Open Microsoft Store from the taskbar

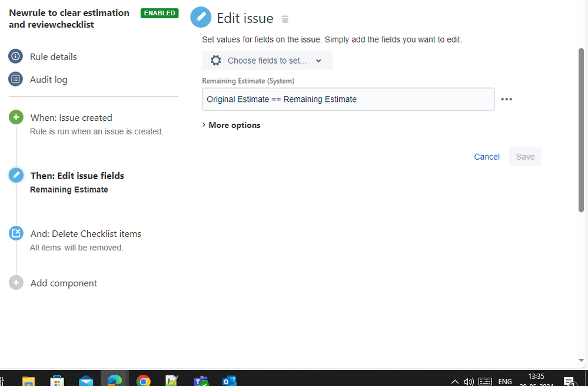tap(57, 381)
